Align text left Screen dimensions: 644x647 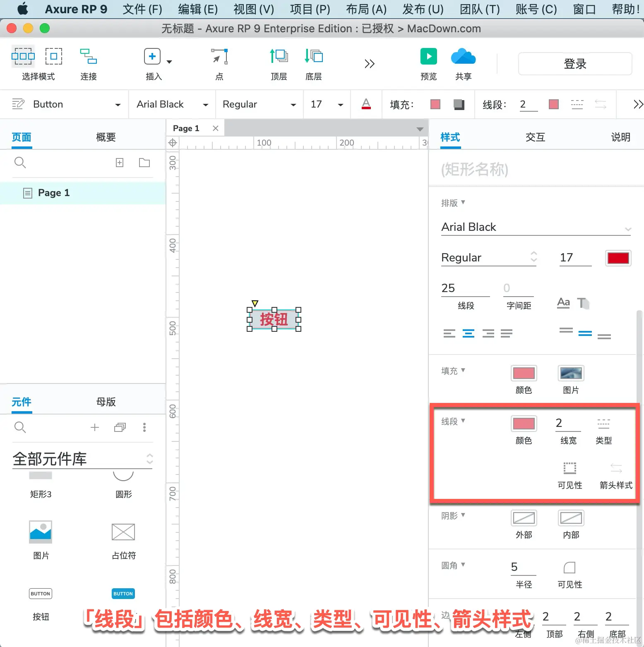[449, 333]
